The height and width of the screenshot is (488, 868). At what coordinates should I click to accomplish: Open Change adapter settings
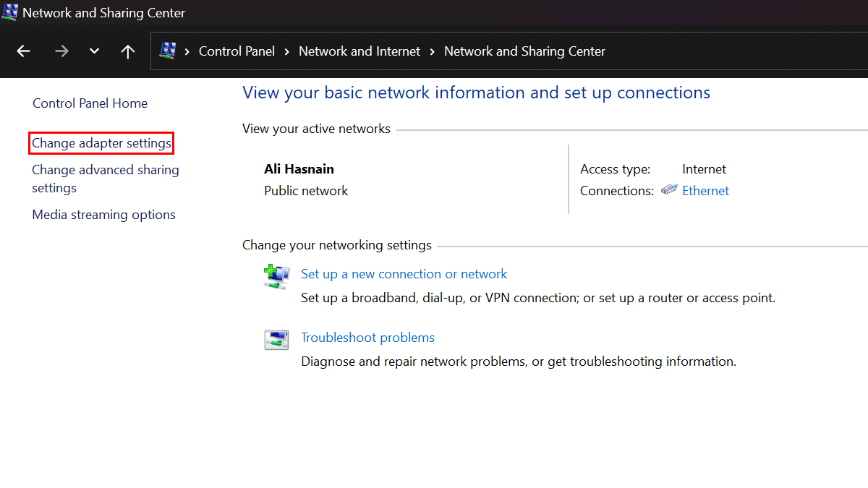101,142
